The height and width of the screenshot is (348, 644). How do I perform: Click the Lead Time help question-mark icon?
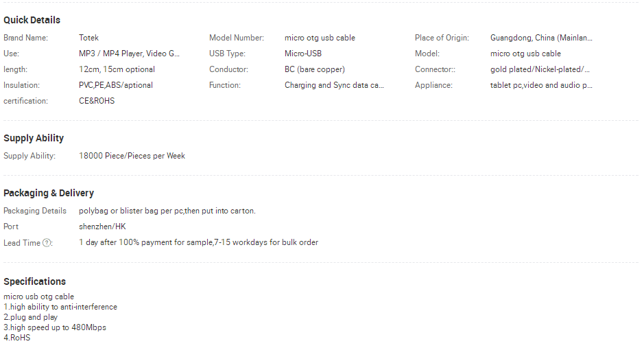click(x=47, y=243)
